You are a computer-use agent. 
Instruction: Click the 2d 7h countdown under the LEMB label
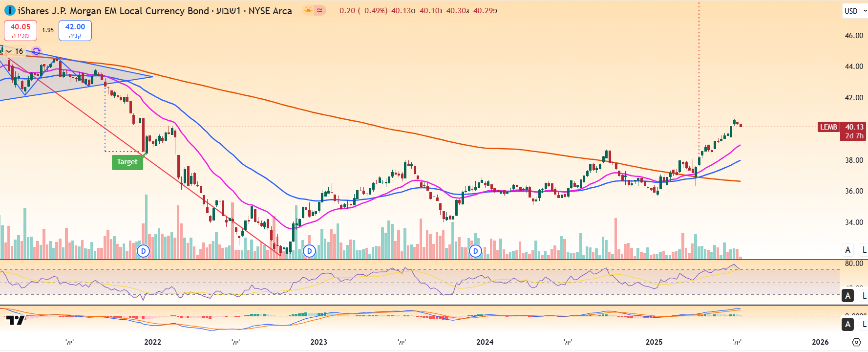point(854,136)
